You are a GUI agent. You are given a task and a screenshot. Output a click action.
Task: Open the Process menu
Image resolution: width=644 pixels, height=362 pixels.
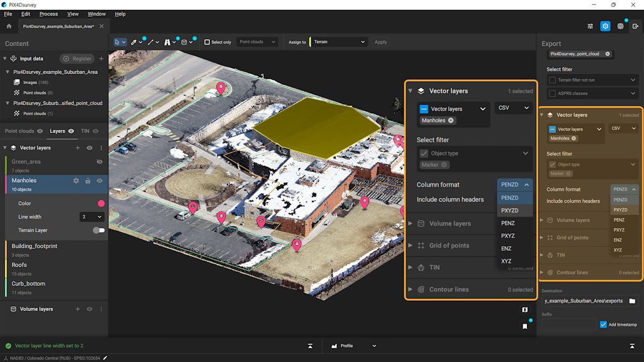[x=48, y=14]
